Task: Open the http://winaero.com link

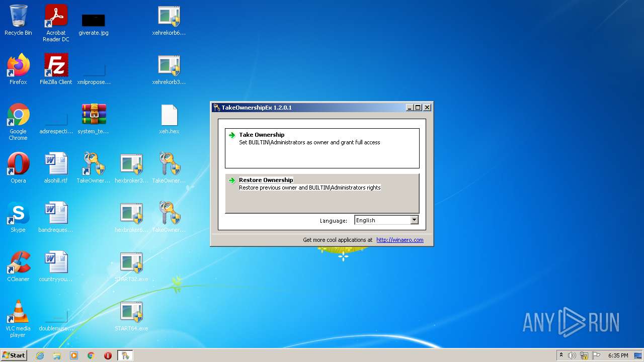Action: point(400,240)
